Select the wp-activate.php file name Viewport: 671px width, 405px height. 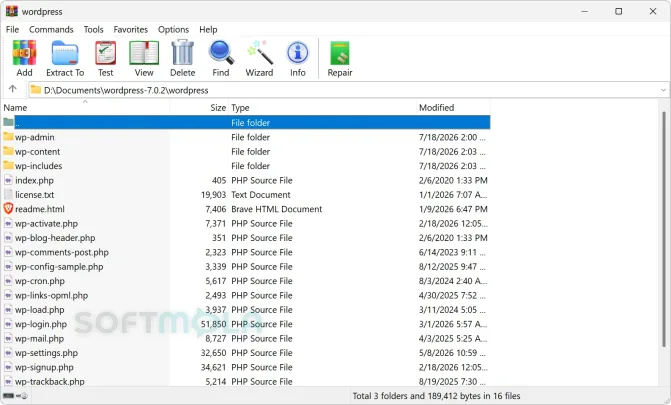pos(47,223)
